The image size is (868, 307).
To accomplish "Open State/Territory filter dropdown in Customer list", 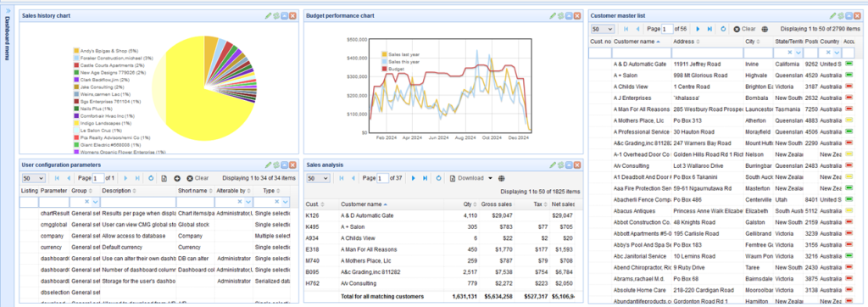I will click(x=798, y=53).
